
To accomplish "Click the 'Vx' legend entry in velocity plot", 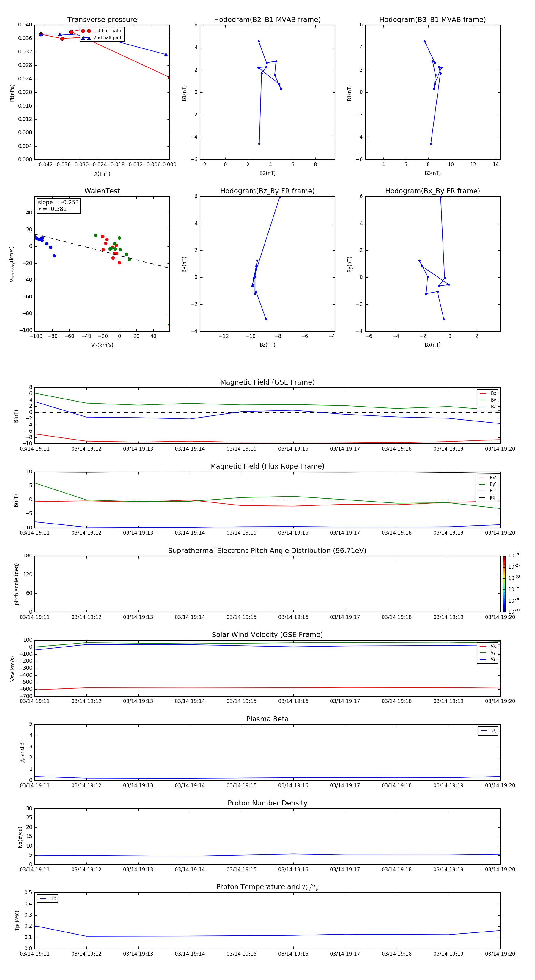I will point(488,646).
